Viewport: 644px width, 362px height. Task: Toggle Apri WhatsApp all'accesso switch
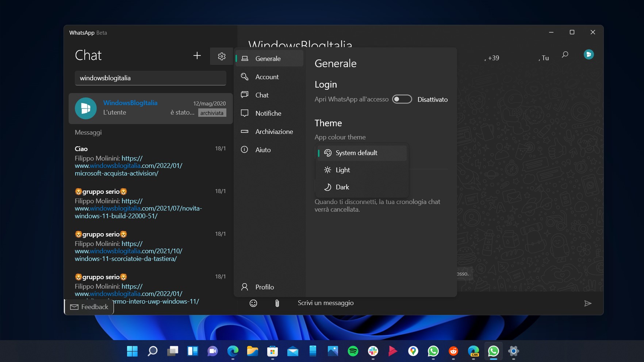(402, 99)
